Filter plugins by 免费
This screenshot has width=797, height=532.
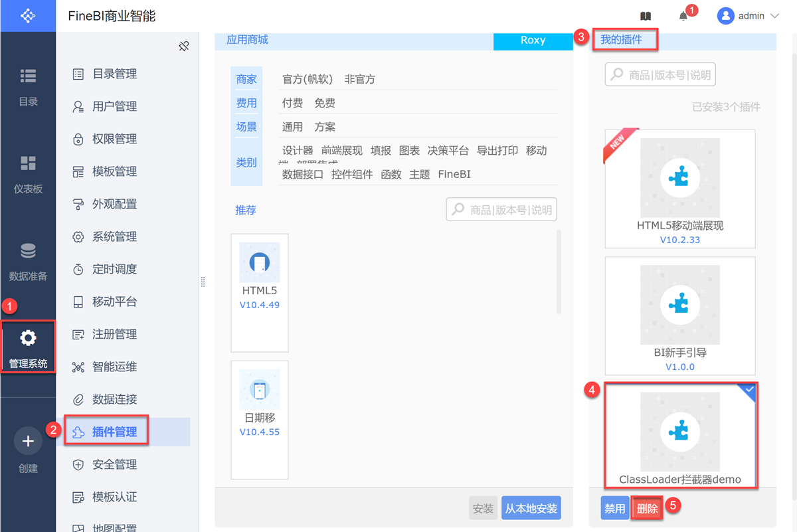325,103
